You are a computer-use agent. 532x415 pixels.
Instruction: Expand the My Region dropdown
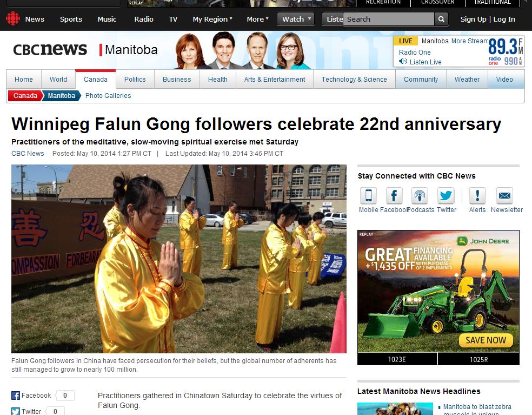coord(212,19)
